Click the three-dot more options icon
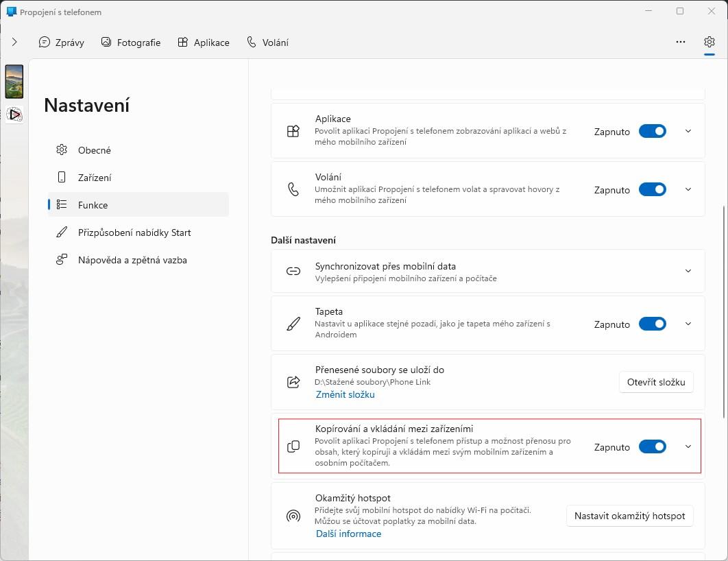728x561 pixels. [680, 42]
